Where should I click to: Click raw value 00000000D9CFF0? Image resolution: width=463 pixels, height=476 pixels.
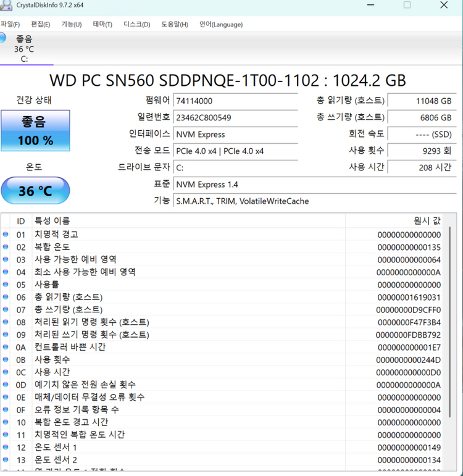point(408,310)
